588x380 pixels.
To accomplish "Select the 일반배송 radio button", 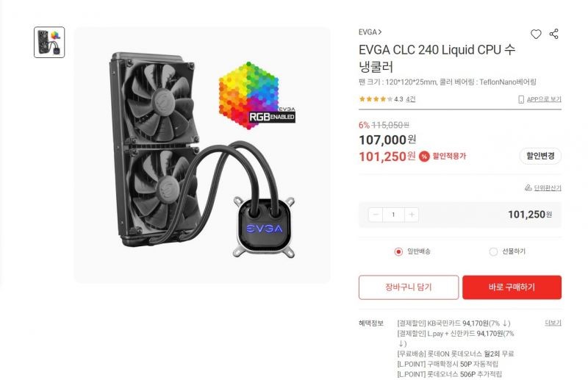I will click(x=398, y=251).
